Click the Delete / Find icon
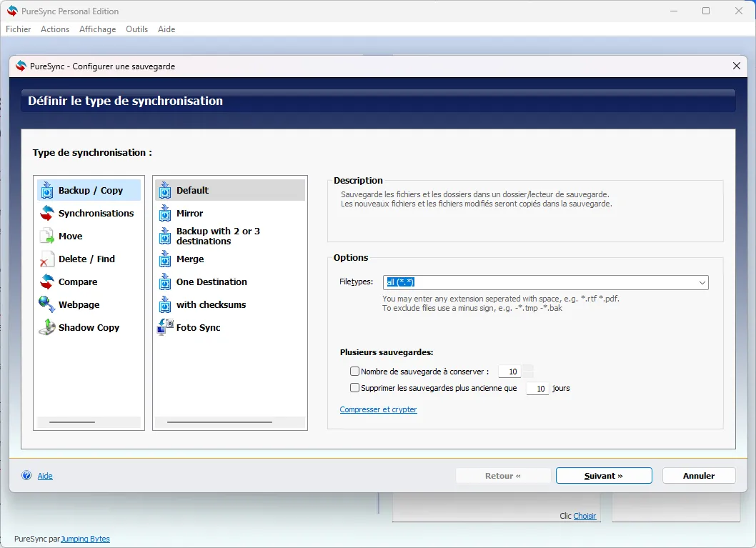The height and width of the screenshot is (548, 756). tap(46, 259)
